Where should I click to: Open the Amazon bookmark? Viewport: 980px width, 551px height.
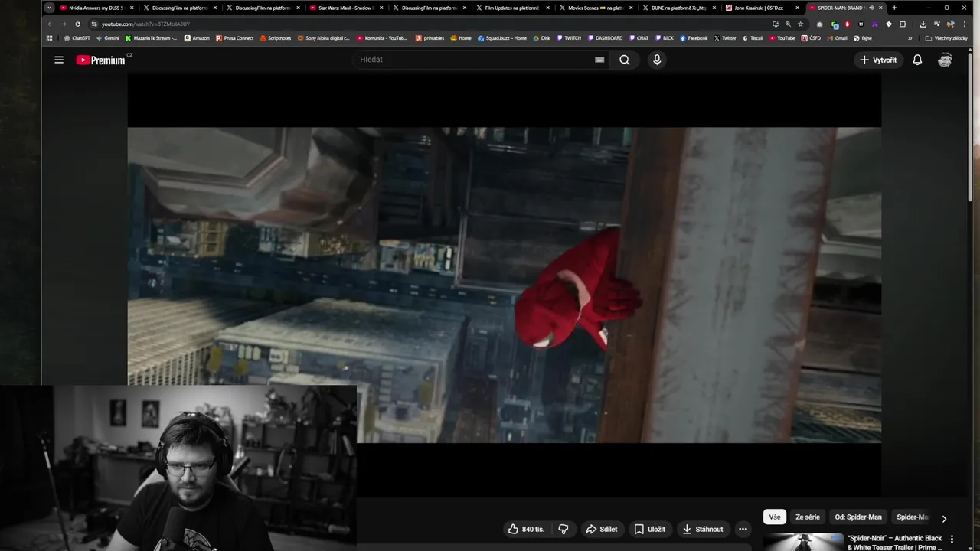tap(198, 38)
